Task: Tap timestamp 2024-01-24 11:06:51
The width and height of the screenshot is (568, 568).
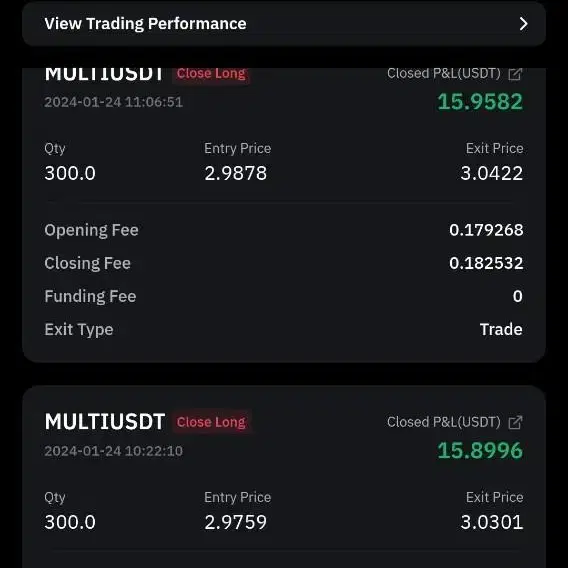Action: 113,102
